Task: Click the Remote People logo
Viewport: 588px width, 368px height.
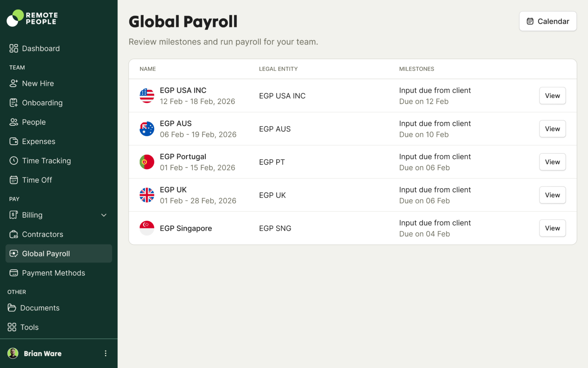Action: pyautogui.click(x=32, y=18)
